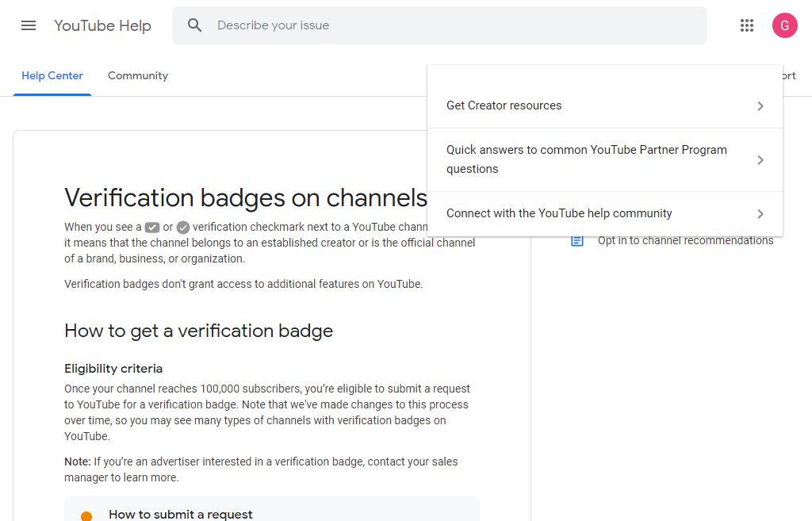Expand Connect with help community chevron

[760, 214]
